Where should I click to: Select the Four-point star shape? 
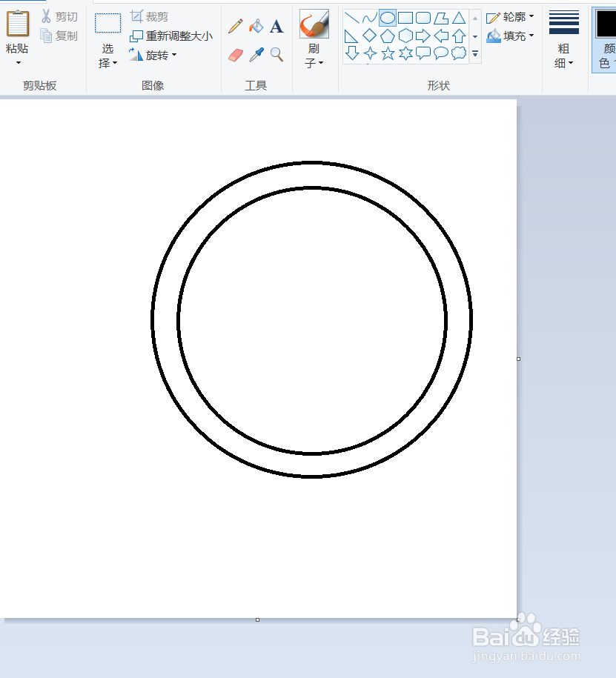pyautogui.click(x=370, y=53)
